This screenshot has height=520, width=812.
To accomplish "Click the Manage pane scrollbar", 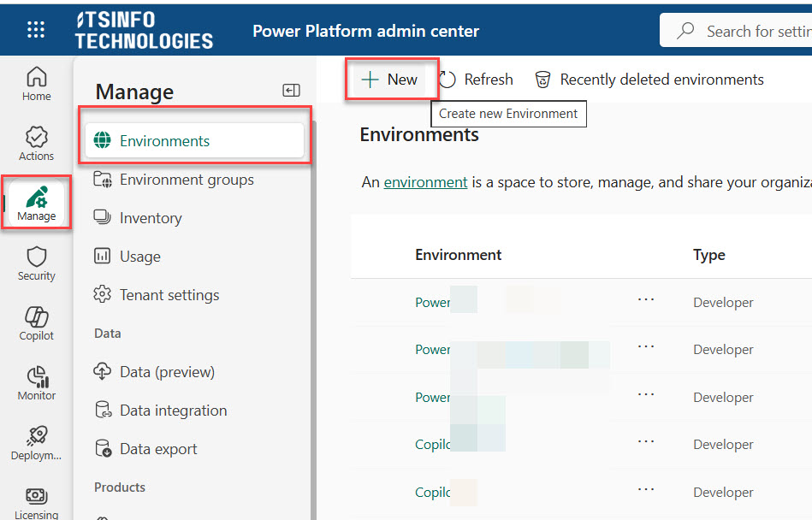I will tap(313, 320).
